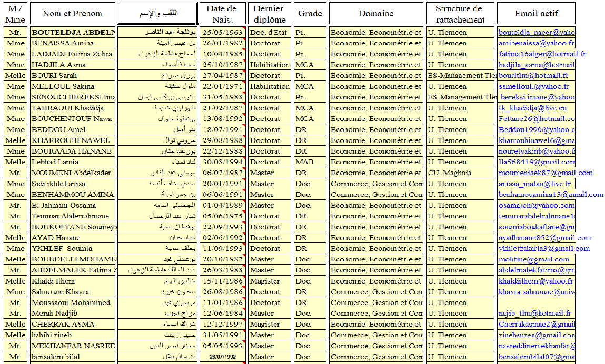Select the "M./Mme" header cell

tap(15, 14)
